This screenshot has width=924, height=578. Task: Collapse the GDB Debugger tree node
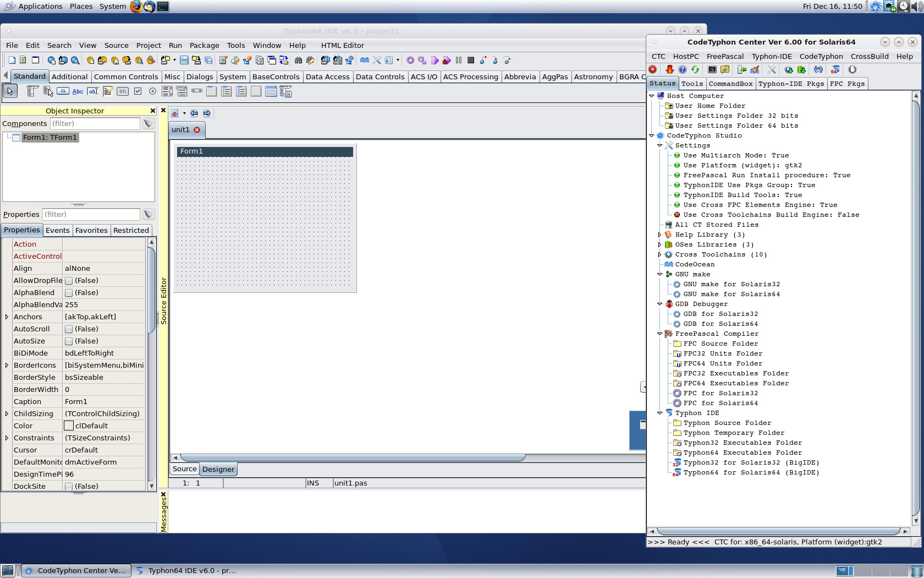pos(660,304)
